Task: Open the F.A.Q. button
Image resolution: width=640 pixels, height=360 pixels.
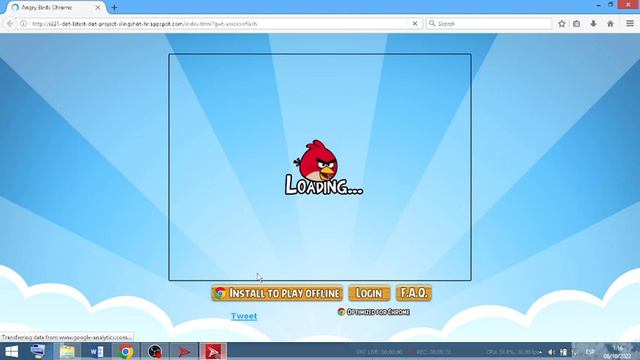Action: [x=413, y=293]
